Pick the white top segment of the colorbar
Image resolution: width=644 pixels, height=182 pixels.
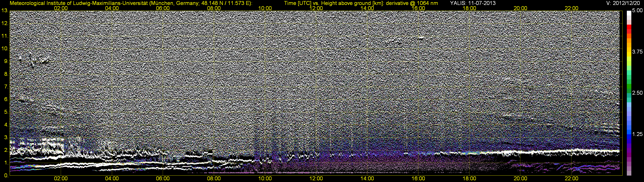tap(629, 13)
